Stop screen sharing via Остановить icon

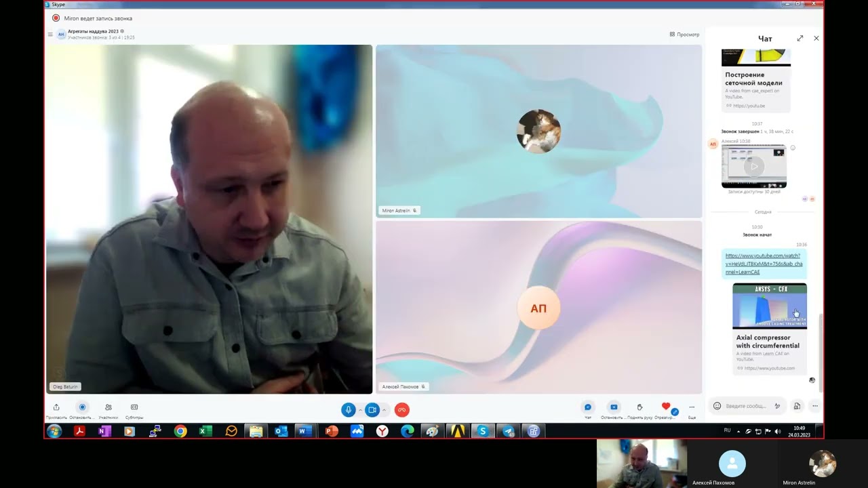614,407
